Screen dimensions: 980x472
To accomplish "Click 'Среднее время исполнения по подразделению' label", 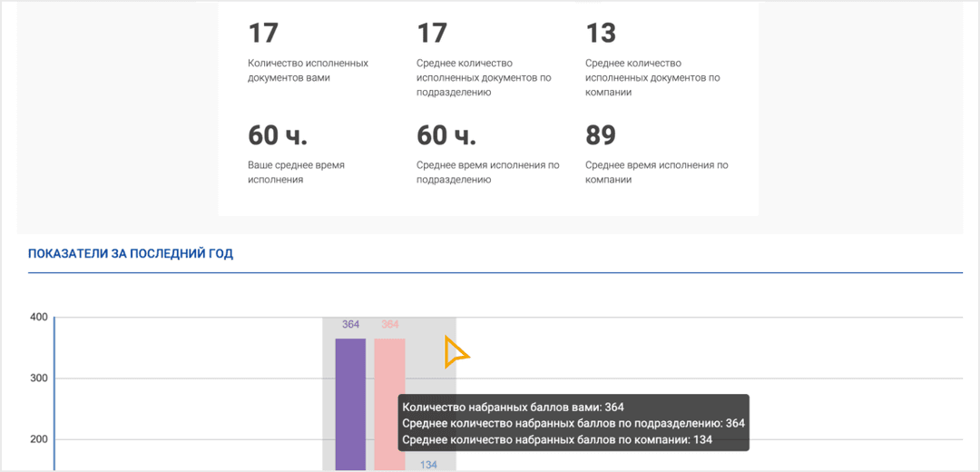I will click(487, 172).
